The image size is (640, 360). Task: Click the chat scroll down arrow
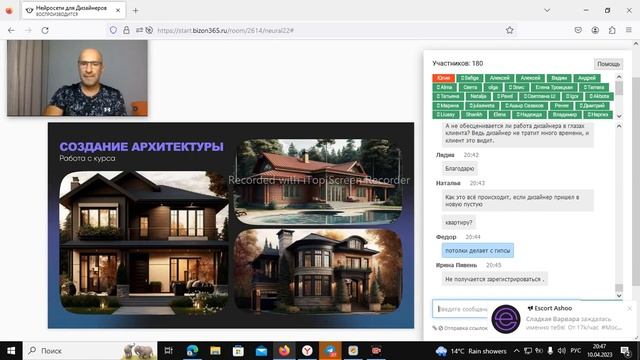(x=619, y=296)
